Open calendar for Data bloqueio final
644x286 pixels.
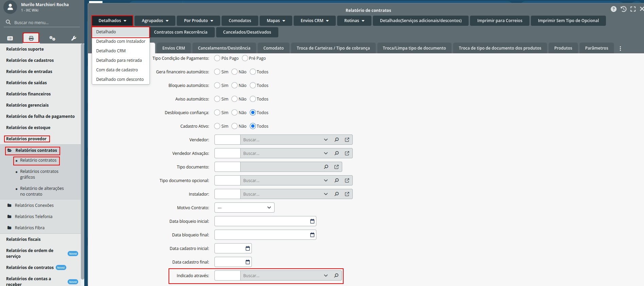coord(312,235)
